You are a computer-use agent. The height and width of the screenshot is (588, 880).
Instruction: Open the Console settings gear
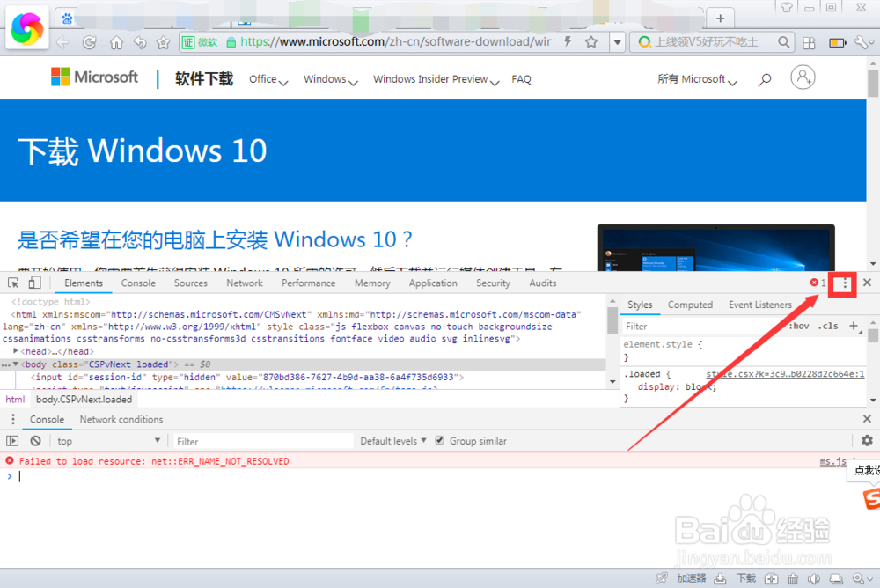867,440
